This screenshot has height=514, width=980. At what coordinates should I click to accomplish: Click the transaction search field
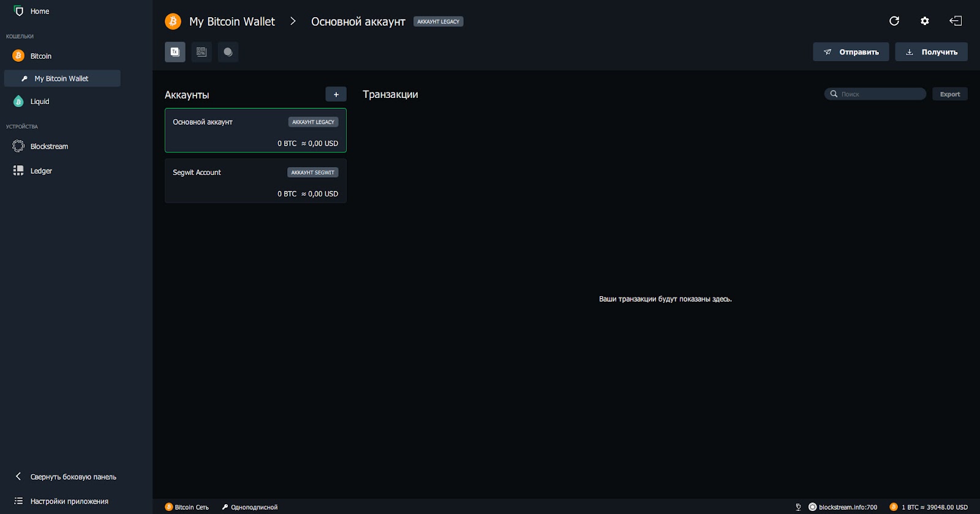click(x=880, y=94)
